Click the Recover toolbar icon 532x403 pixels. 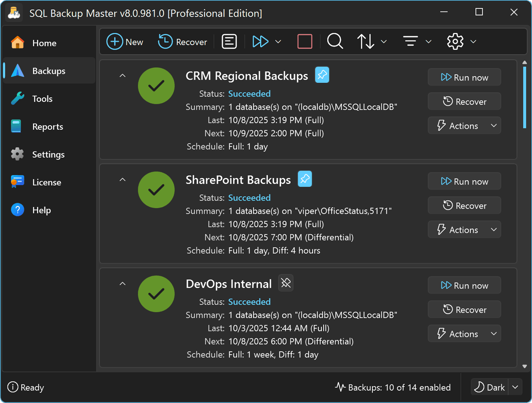point(182,41)
